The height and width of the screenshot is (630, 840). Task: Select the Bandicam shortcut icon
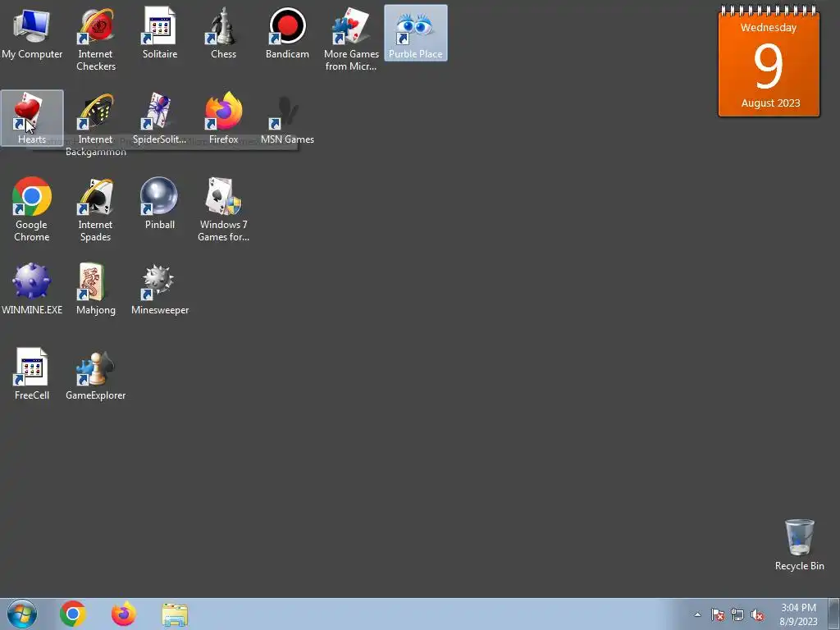point(287,33)
